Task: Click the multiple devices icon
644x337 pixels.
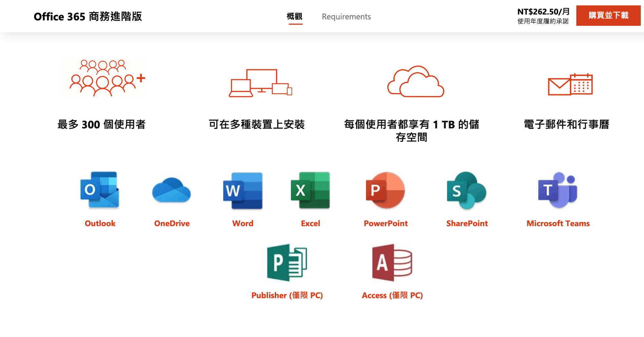Action: 260,83
